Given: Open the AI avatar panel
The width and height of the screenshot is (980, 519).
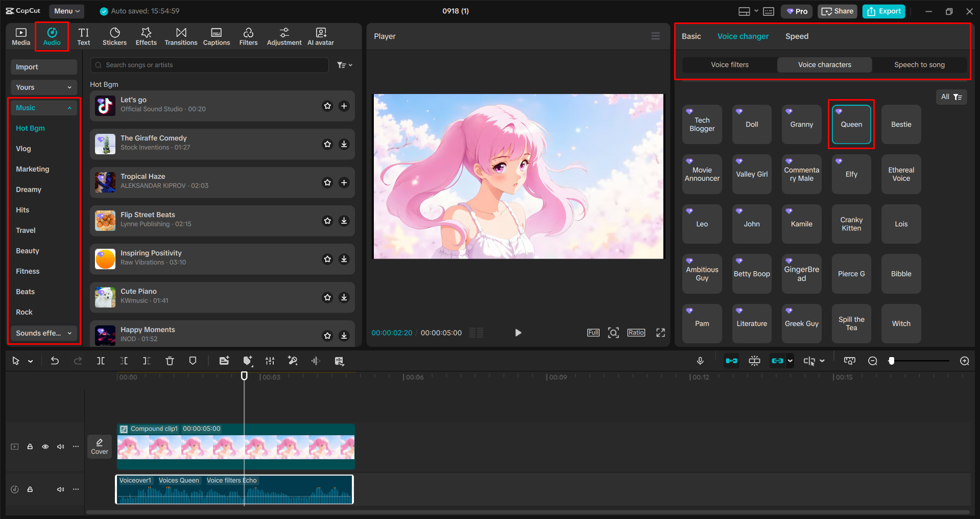Looking at the screenshot, I should click(x=320, y=36).
